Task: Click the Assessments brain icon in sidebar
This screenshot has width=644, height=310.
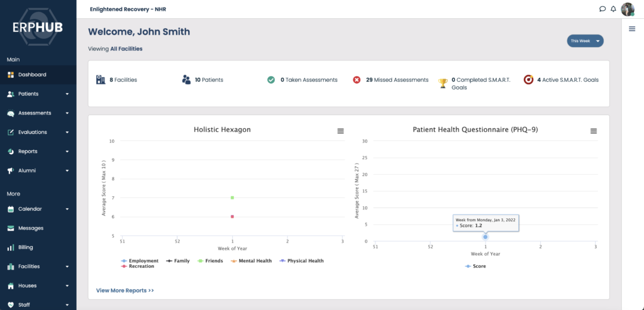Action: click(11, 113)
